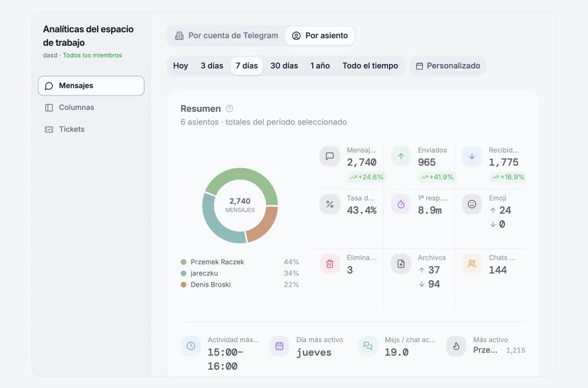Click the Przemek Raczek legend name
This screenshot has height=388, width=588.
click(217, 262)
